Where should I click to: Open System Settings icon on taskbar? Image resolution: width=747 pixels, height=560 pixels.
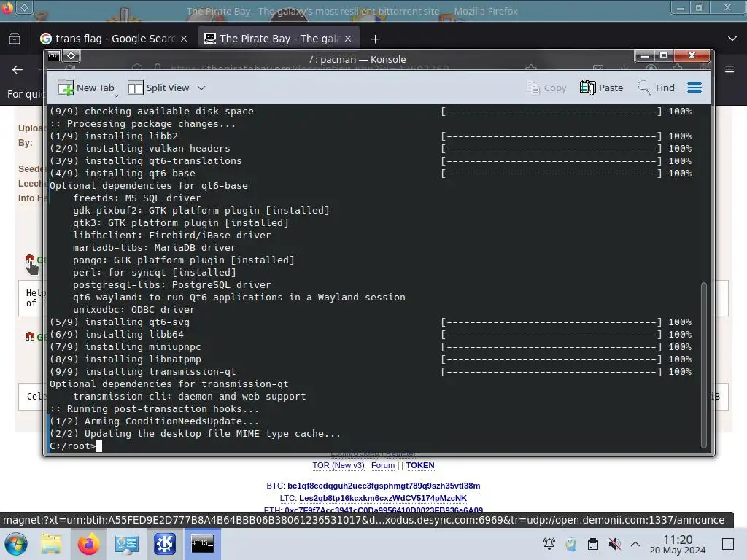click(x=127, y=544)
